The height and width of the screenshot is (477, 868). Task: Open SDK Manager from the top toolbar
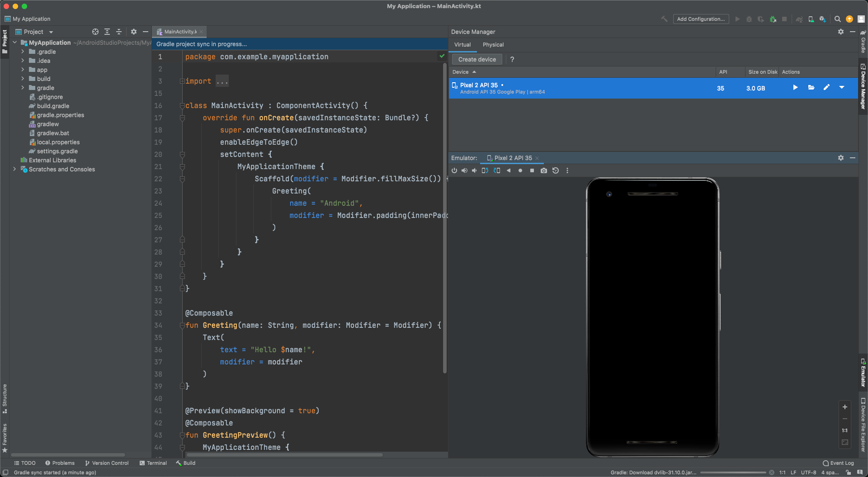coord(823,19)
